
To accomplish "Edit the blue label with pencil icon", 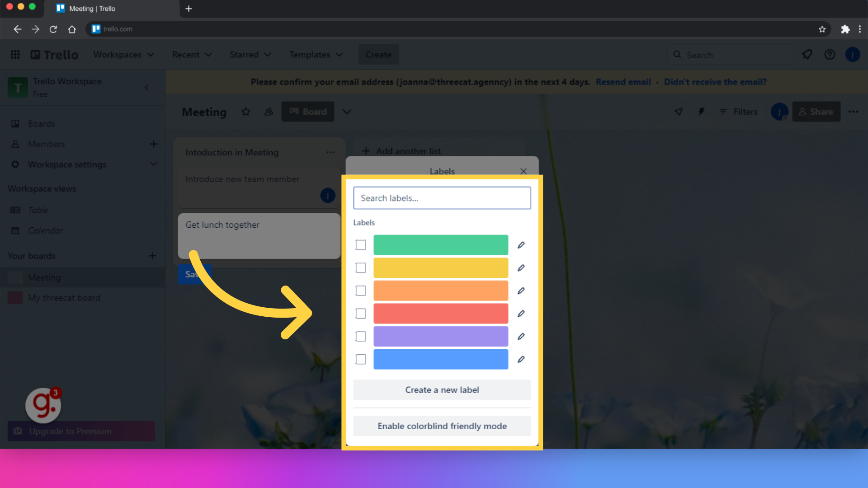I will (521, 359).
